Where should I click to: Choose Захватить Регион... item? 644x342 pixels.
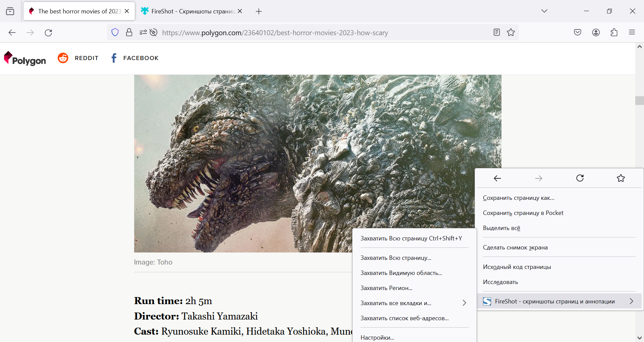coord(415,288)
